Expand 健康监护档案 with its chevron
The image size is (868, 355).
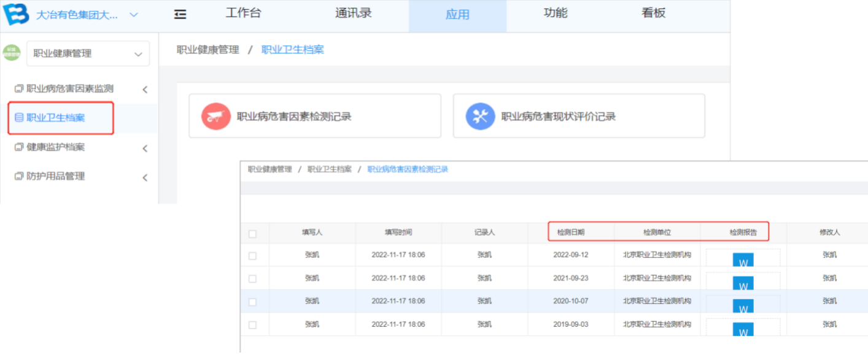pyautogui.click(x=145, y=148)
